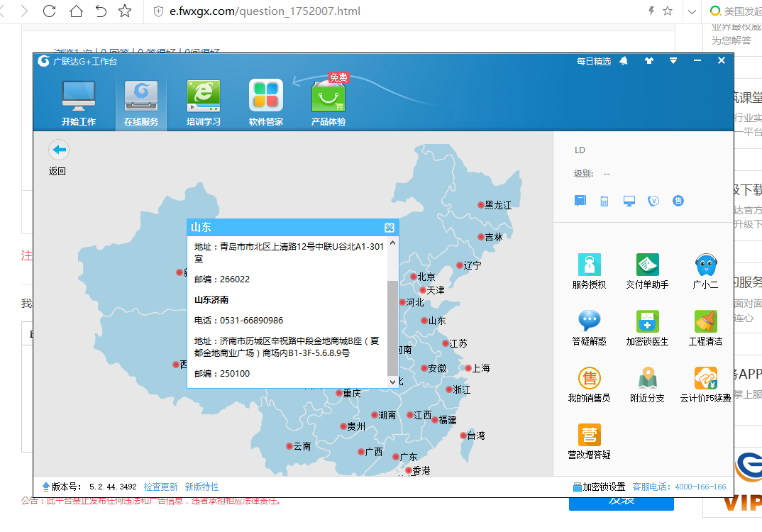Click the popup scrollbar up arrow
The width and height of the screenshot is (762, 532).
click(392, 242)
